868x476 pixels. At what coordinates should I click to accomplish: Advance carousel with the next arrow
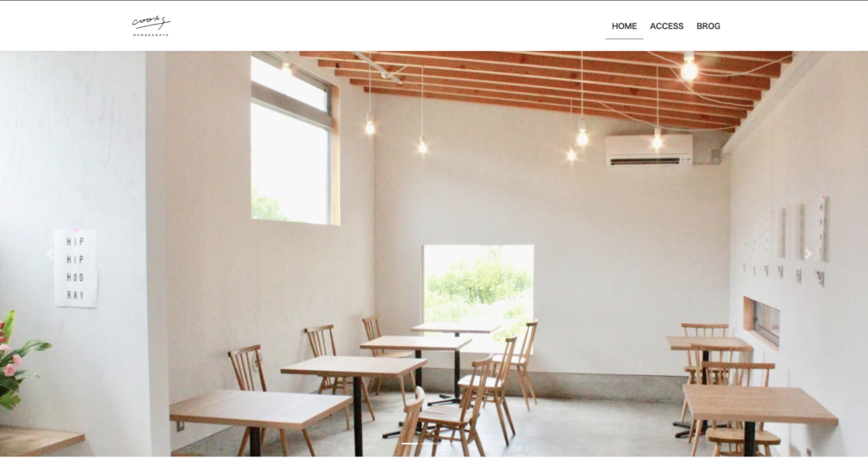point(808,254)
